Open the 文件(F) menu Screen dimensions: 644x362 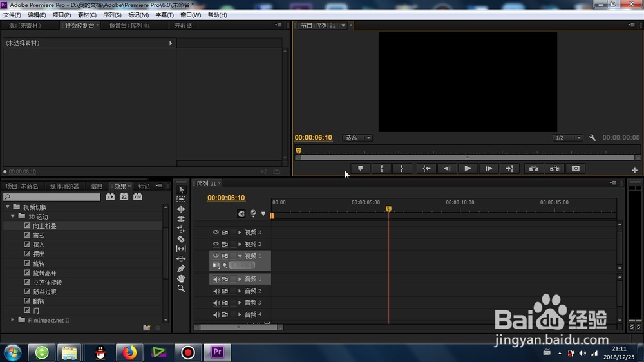tap(12, 15)
